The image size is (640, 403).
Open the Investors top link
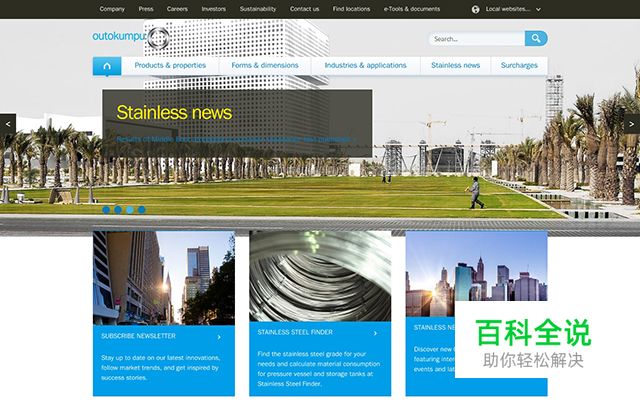pyautogui.click(x=213, y=9)
